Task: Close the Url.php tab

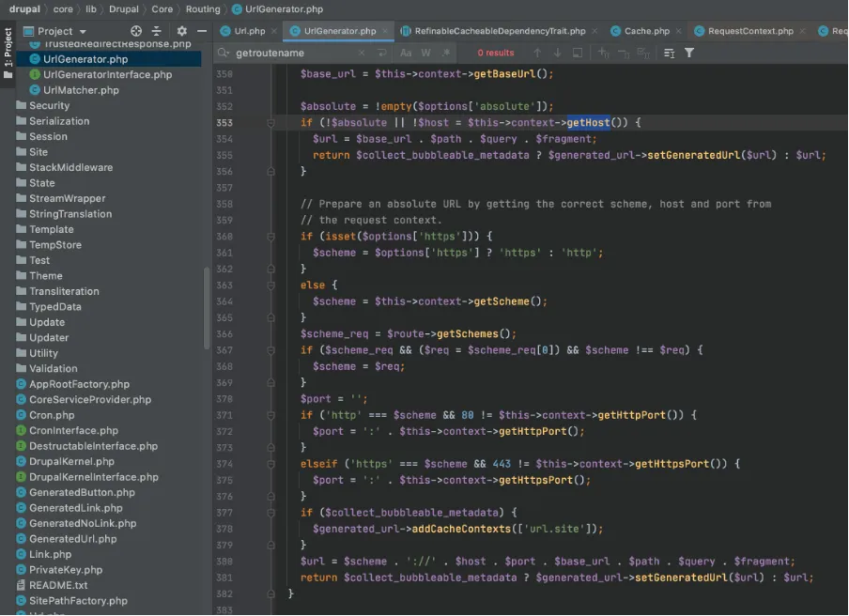Action: tap(274, 31)
